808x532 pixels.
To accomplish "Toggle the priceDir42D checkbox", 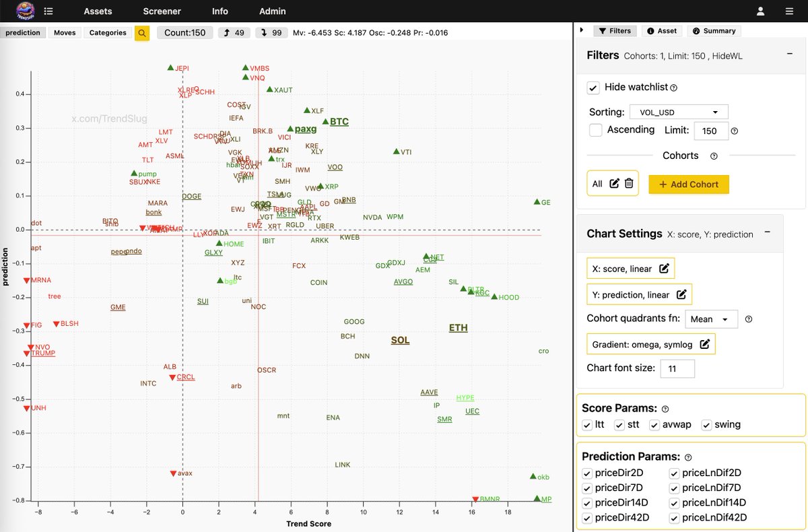I will click(587, 518).
